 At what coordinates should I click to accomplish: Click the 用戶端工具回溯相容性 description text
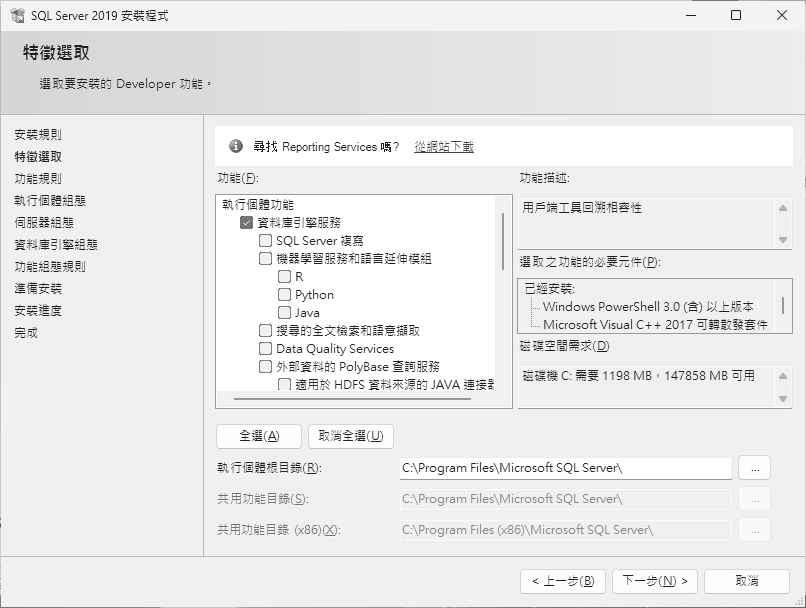(582, 208)
